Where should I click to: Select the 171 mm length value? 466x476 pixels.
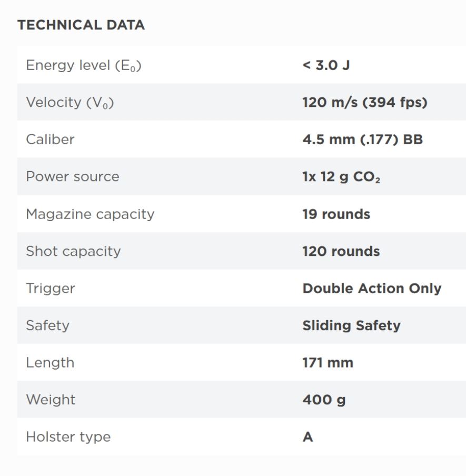328,363
